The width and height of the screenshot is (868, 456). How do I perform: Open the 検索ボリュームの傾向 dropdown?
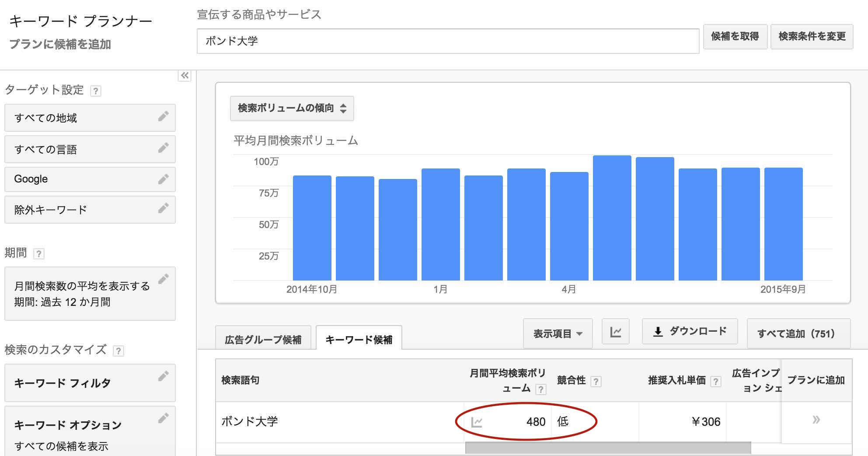point(292,108)
